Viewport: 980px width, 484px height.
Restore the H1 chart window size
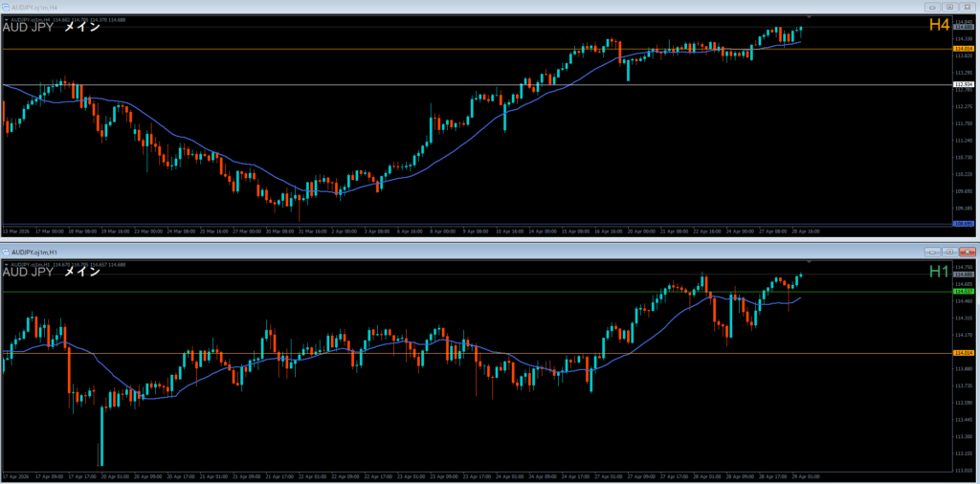coord(947,251)
